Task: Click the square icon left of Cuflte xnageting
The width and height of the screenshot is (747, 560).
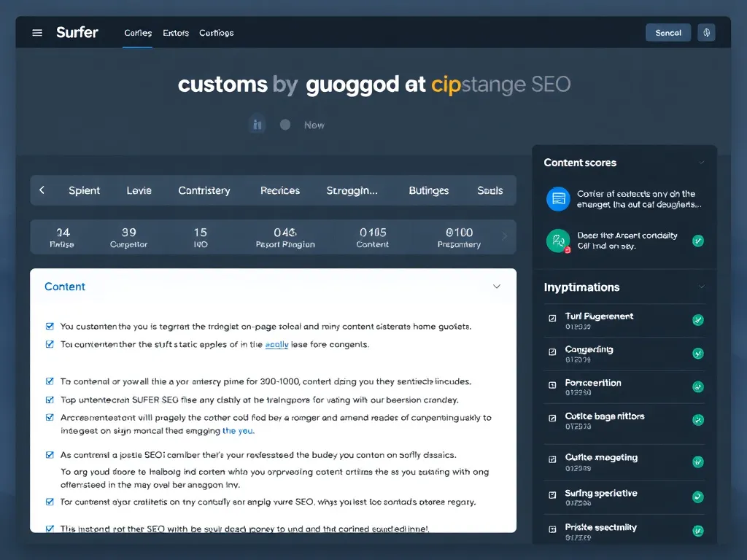Action: point(553,459)
